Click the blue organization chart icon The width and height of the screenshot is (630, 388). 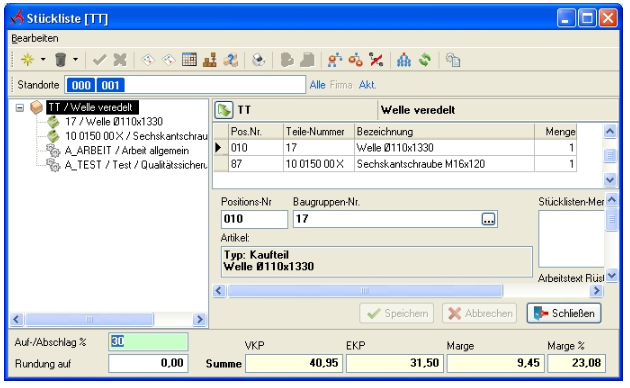(x=404, y=60)
